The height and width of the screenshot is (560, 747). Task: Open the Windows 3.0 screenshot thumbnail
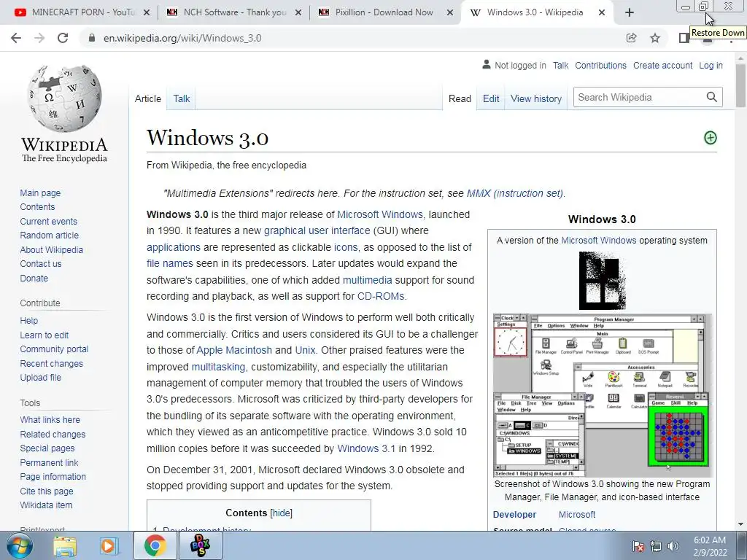coord(602,395)
